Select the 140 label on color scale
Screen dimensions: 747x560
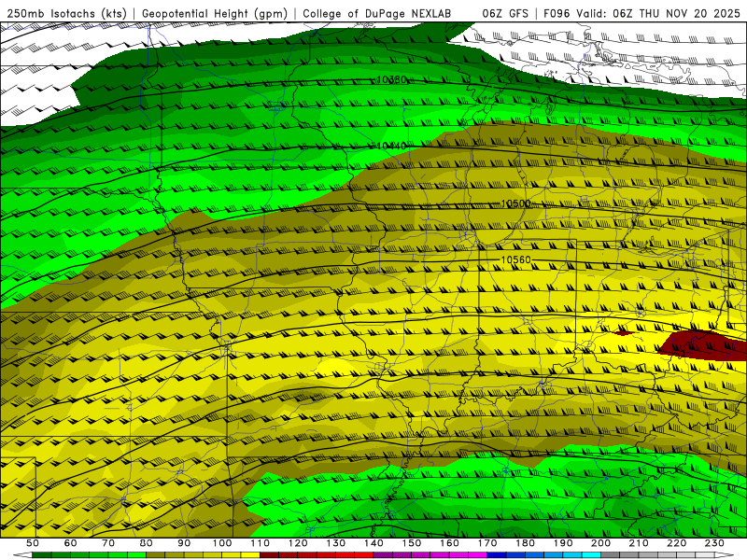(373, 543)
